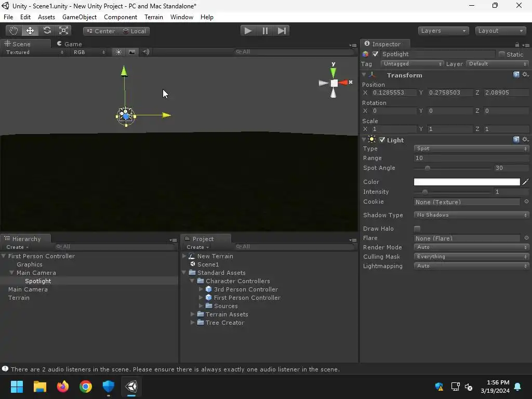532x399 pixels.
Task: Open Transform component gear menu
Action: tap(525, 75)
